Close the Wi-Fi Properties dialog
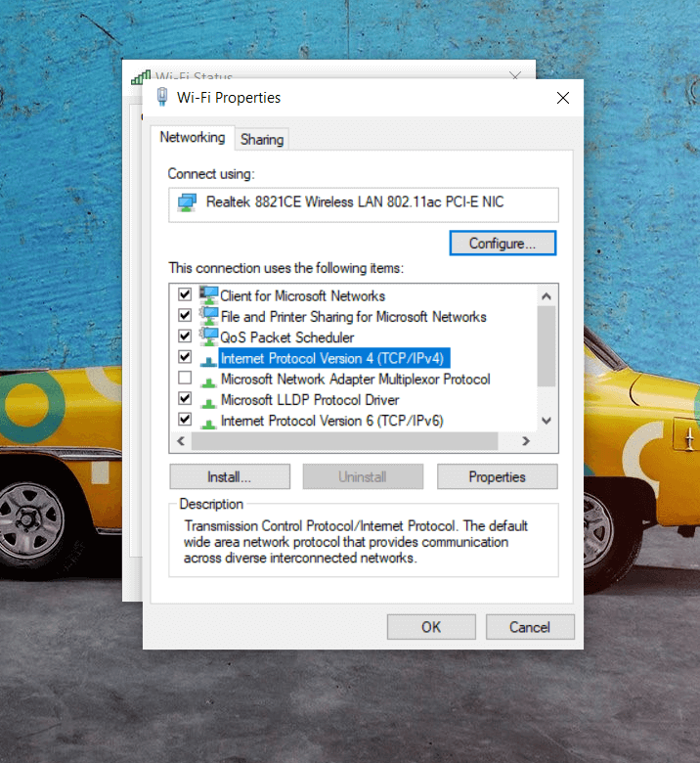This screenshot has width=700, height=763. (x=563, y=98)
